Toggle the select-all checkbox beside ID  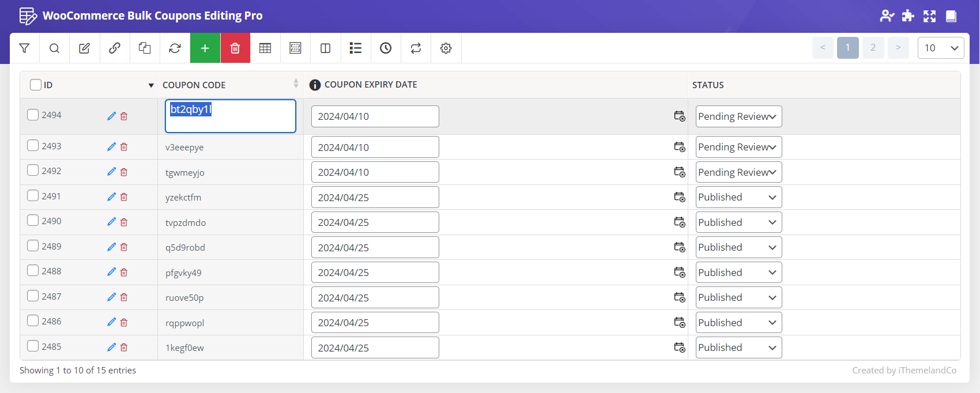pos(36,85)
